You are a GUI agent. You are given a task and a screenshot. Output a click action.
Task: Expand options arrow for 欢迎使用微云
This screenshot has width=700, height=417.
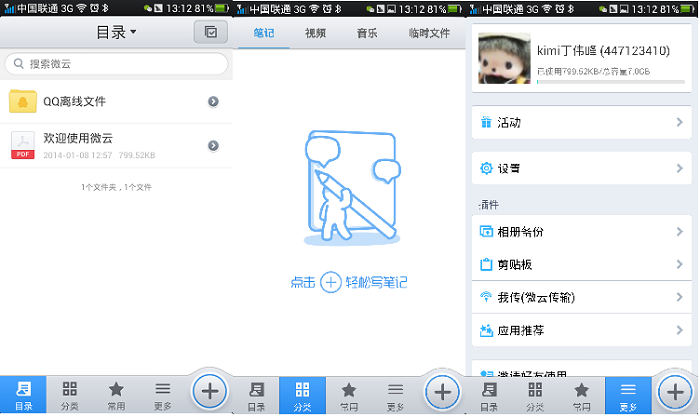(213, 146)
